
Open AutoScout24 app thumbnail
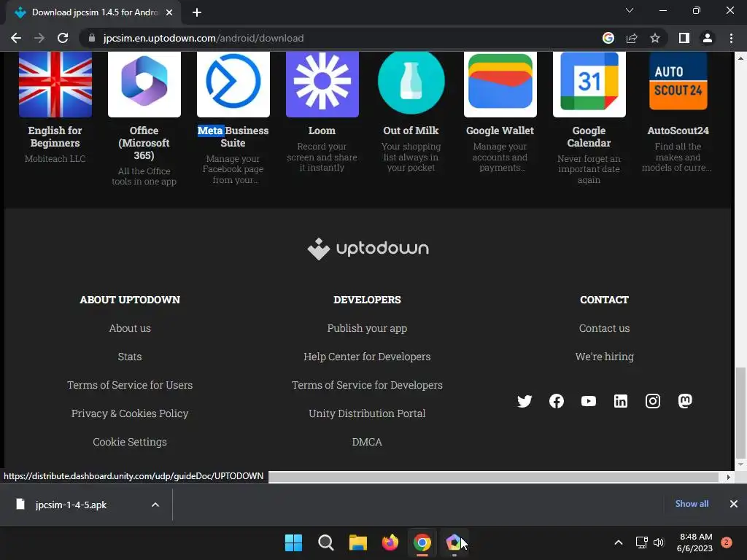tap(678, 81)
